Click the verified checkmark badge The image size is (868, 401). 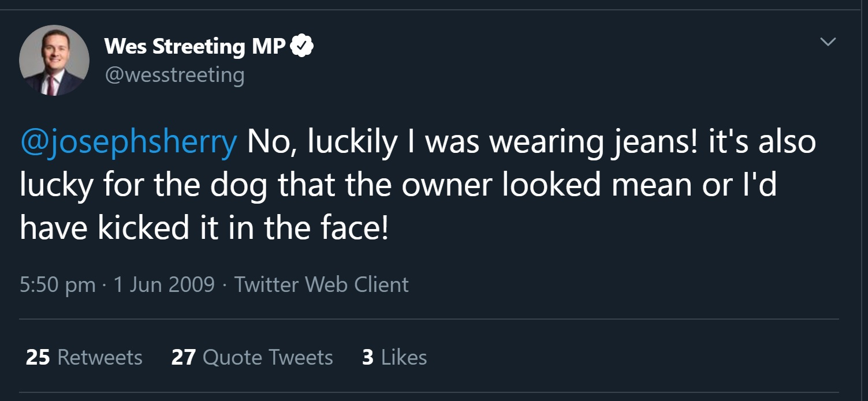pyautogui.click(x=301, y=47)
